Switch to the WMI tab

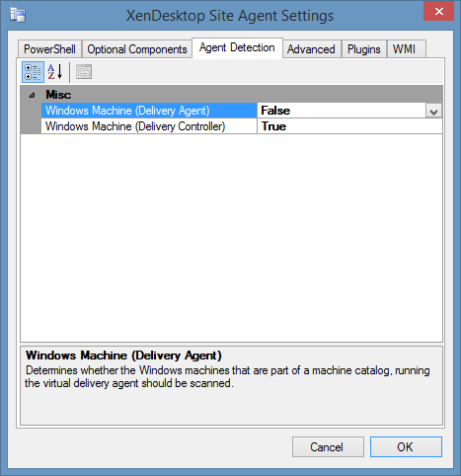pyautogui.click(x=407, y=49)
